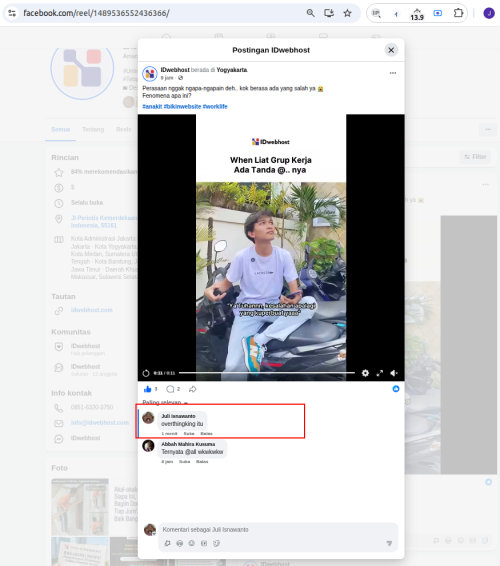500x566 pixels.
Task: Open Abbah Mahira Kusuma profile picture
Action: click(x=148, y=446)
